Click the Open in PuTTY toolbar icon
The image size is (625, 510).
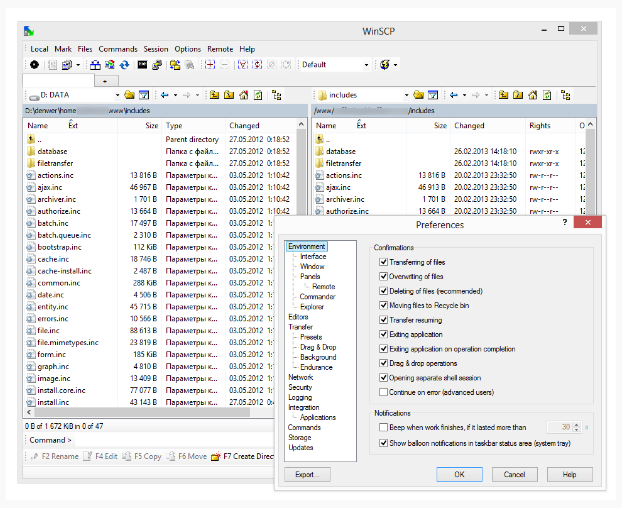[157, 65]
